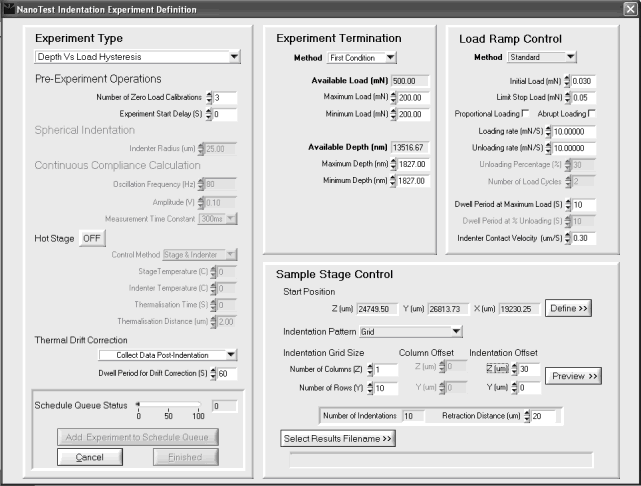Screen dimensions: 641x486
Task: Click the Number of Zero Load Calibrations stepper
Action: pos(209,97)
